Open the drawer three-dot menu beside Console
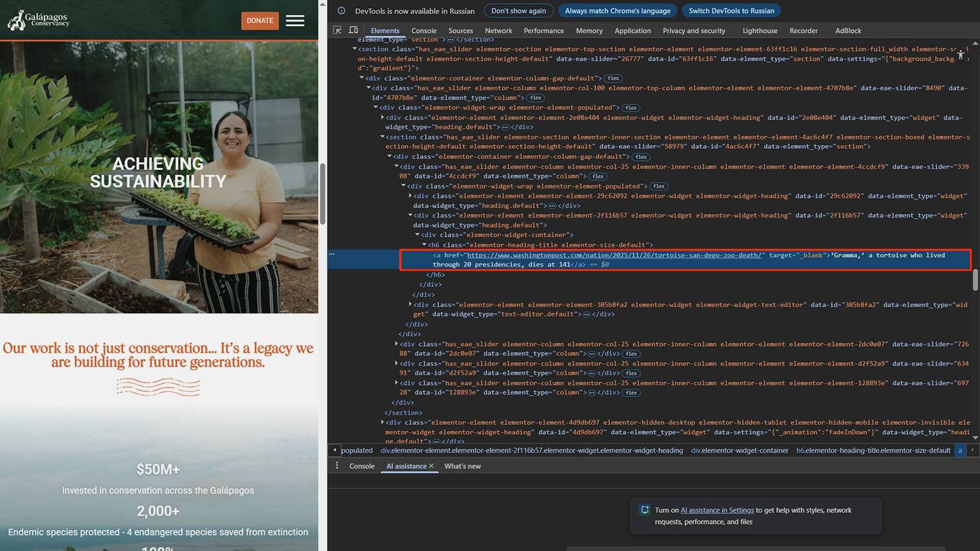Viewport: 980px width, 551px height. pos(337,466)
